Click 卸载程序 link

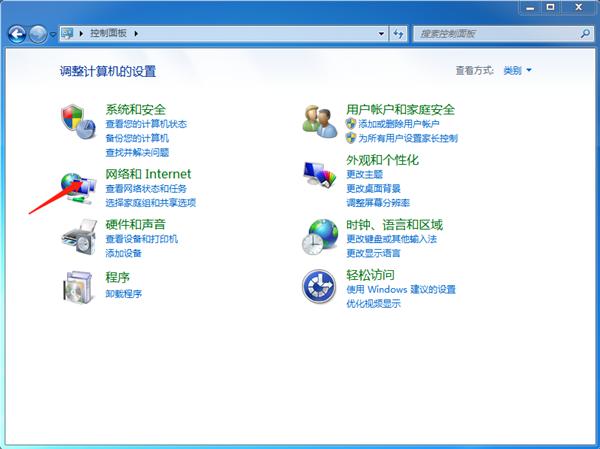click(x=124, y=294)
